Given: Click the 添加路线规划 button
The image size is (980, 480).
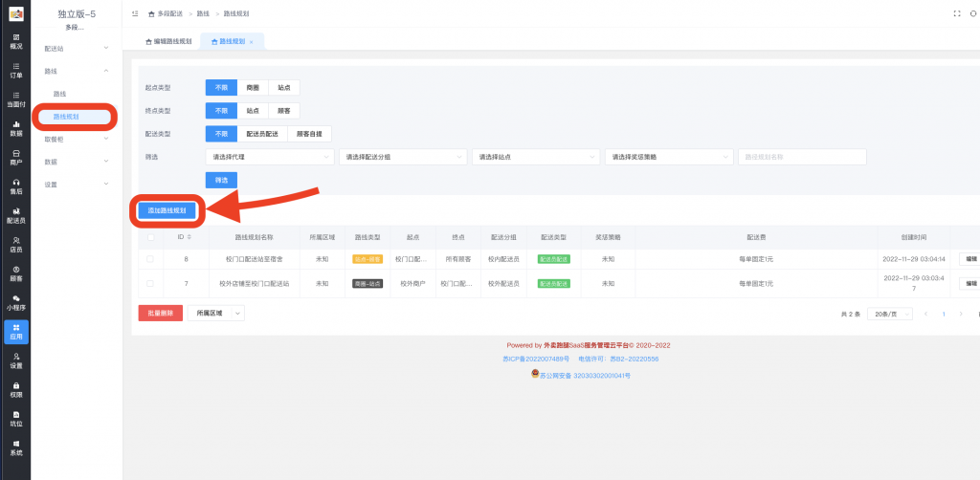Looking at the screenshot, I should (x=167, y=211).
